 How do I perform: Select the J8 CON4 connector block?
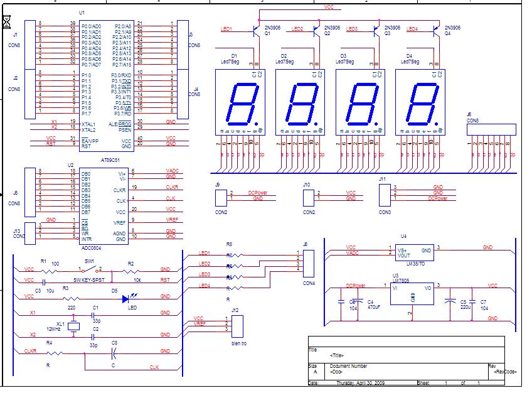point(309,264)
